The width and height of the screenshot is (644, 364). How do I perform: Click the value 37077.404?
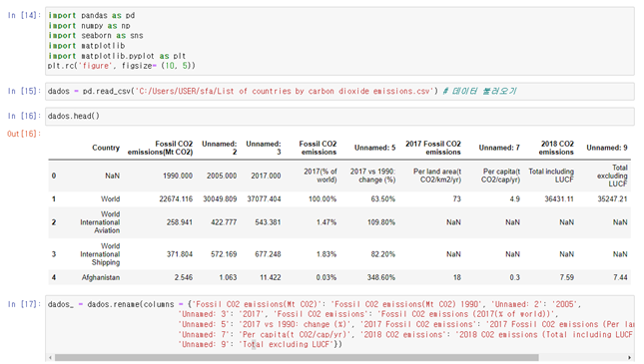(264, 199)
